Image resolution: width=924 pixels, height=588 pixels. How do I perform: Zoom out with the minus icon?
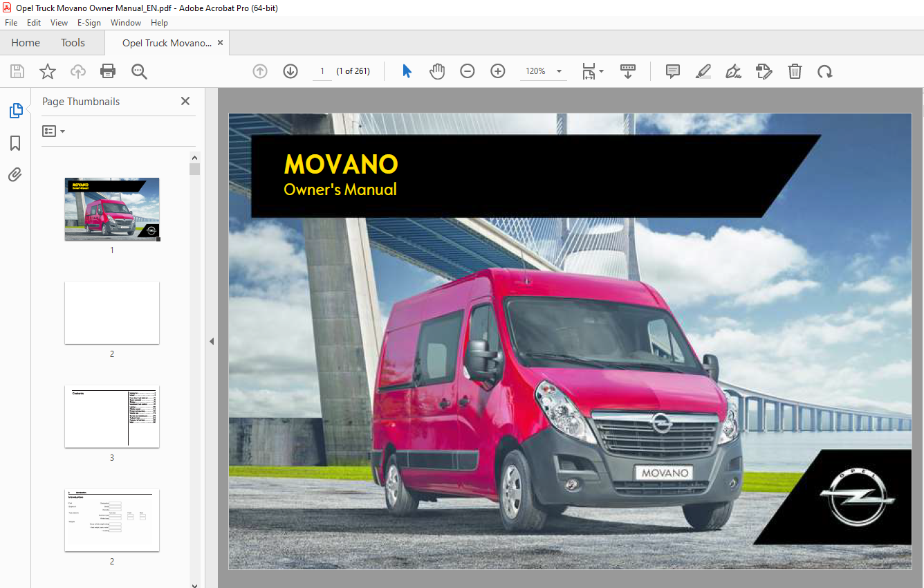pos(468,71)
